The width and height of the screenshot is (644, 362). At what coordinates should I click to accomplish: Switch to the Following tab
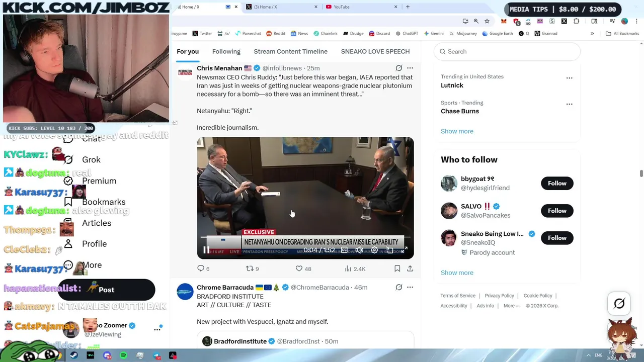click(x=226, y=51)
